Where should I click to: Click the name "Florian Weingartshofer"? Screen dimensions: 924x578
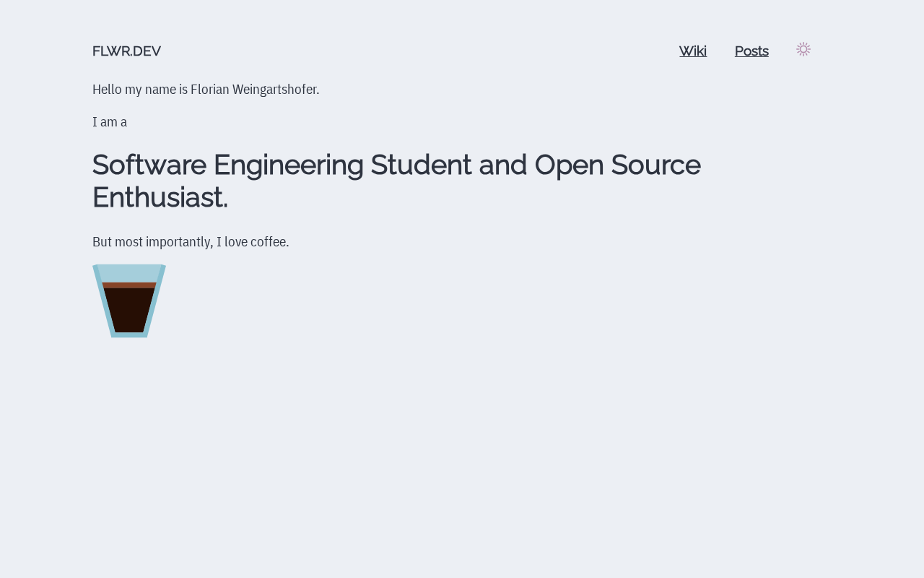(254, 90)
